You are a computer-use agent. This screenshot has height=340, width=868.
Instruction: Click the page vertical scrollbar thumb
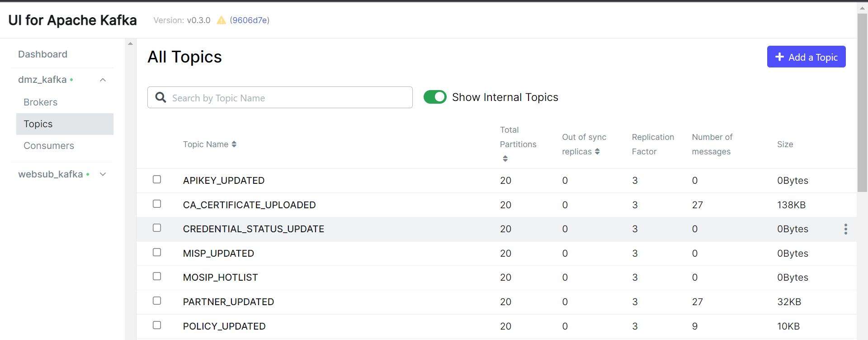point(862,103)
